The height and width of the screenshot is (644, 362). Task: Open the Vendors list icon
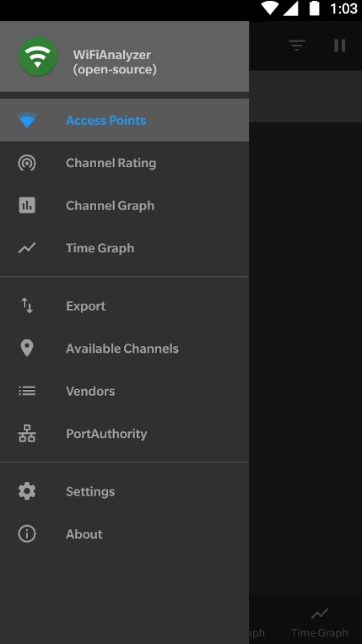pos(27,391)
